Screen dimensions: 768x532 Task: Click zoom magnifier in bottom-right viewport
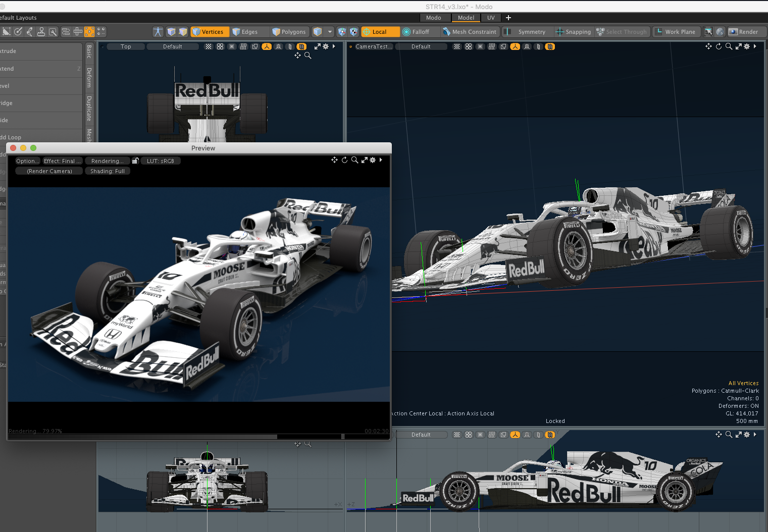click(x=729, y=435)
